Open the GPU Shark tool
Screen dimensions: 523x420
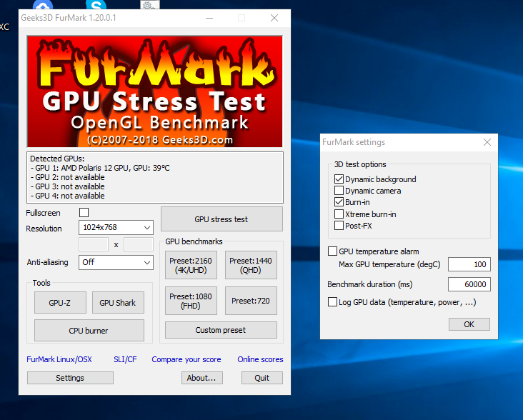pyautogui.click(x=118, y=303)
